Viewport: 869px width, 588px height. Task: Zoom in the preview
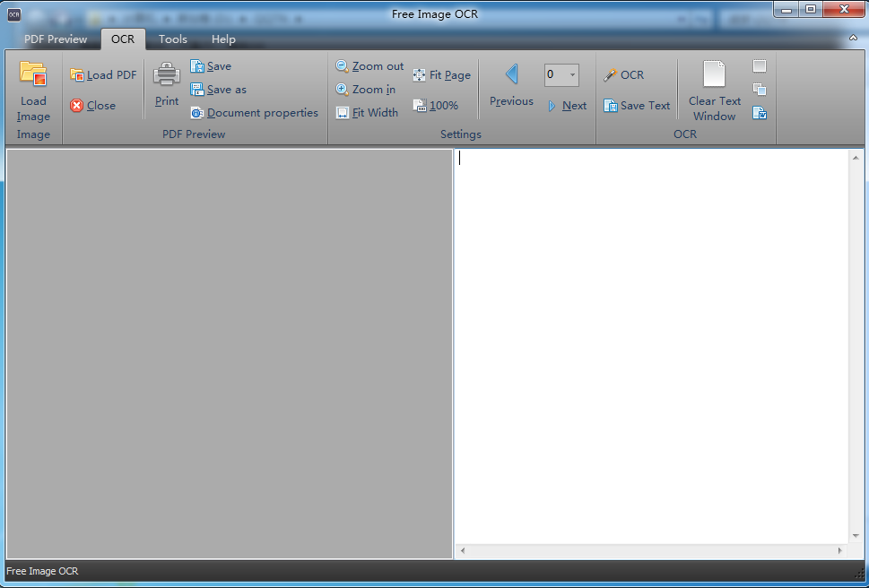(x=366, y=89)
